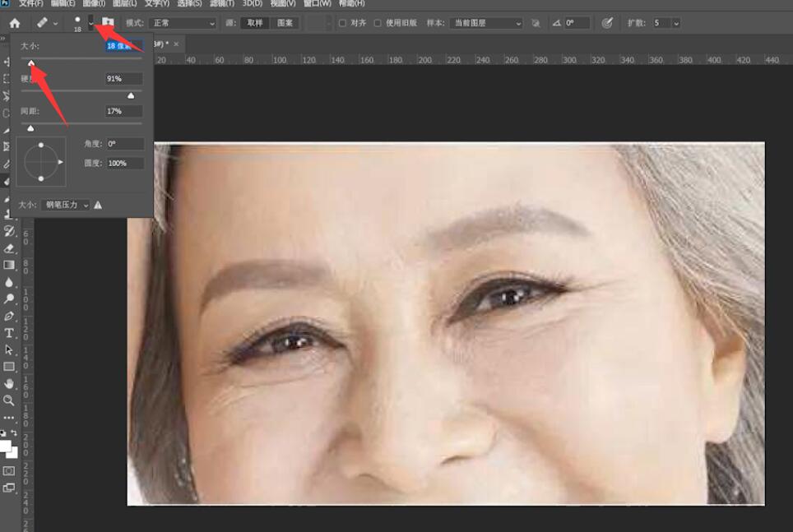Select the Gradient tool
Viewport: 793px width, 532px height.
coord(8,265)
